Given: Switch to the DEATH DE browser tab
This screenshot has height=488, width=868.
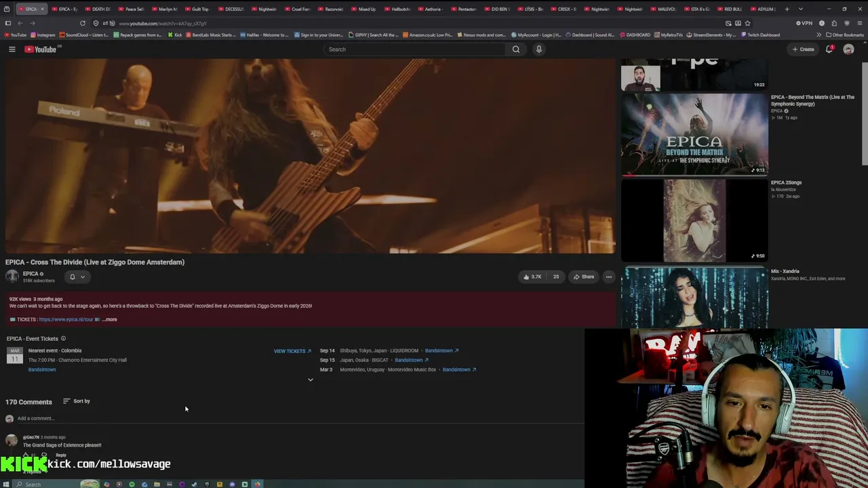Looking at the screenshot, I should 98,9.
